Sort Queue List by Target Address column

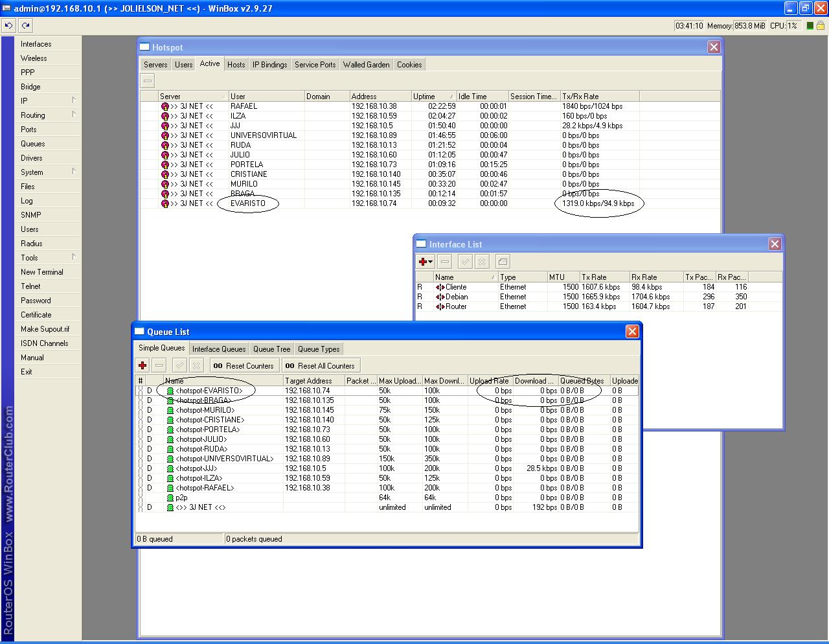click(313, 381)
